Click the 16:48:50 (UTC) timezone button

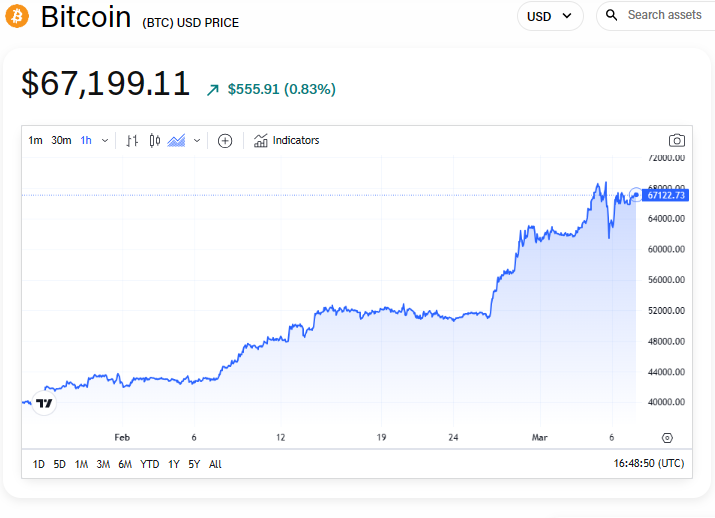click(650, 464)
